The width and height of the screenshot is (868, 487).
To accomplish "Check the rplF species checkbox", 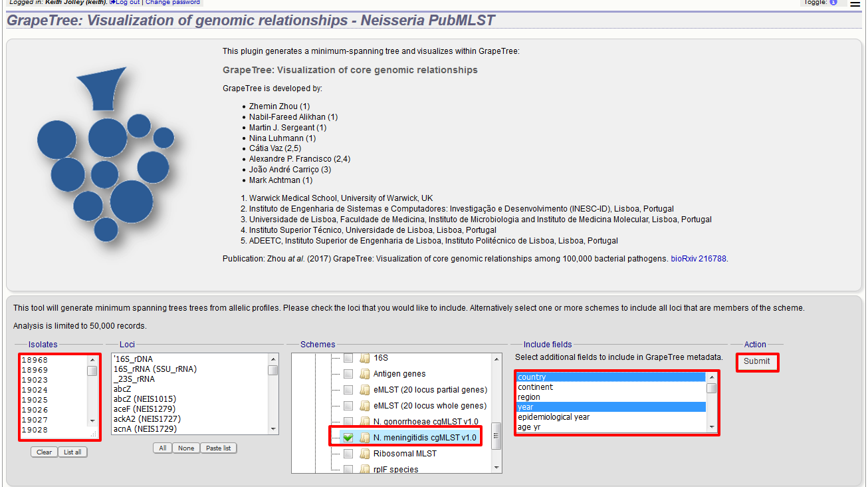I will coord(348,470).
